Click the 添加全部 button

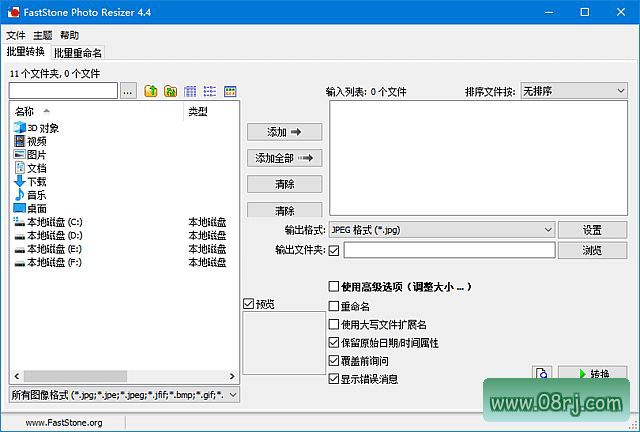[284, 158]
